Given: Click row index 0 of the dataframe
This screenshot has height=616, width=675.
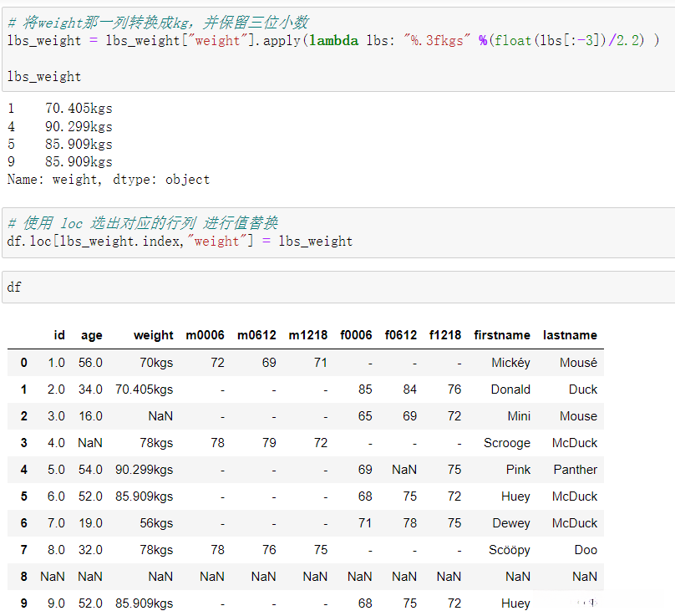Looking at the screenshot, I should [x=23, y=363].
